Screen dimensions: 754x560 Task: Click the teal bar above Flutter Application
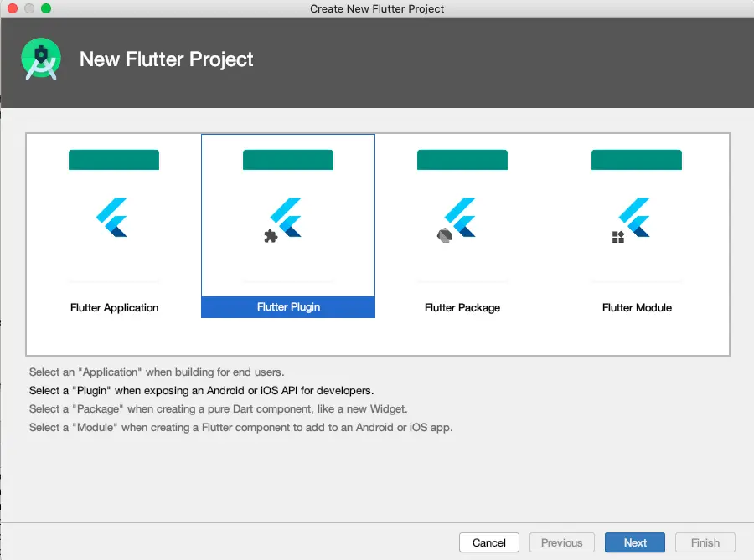tap(114, 159)
